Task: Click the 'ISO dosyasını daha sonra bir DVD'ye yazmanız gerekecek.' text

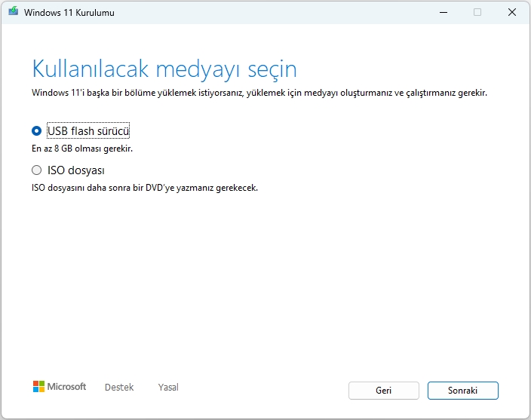Action: [145, 188]
